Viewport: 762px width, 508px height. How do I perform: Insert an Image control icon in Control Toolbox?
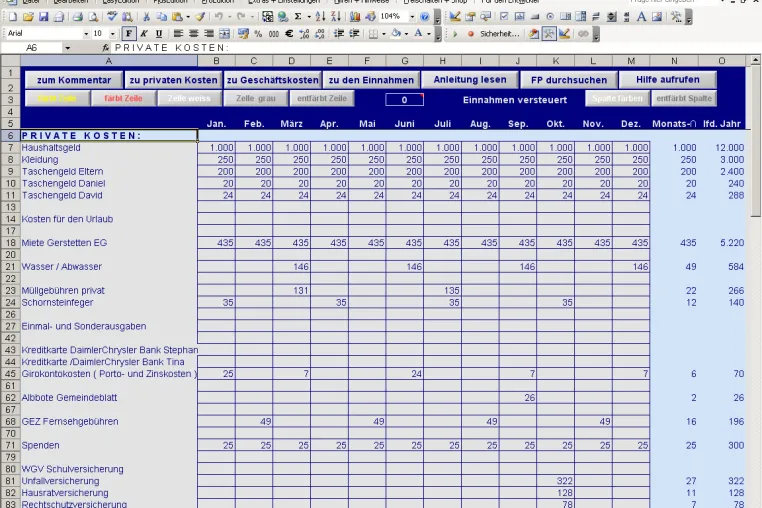[x=657, y=17]
